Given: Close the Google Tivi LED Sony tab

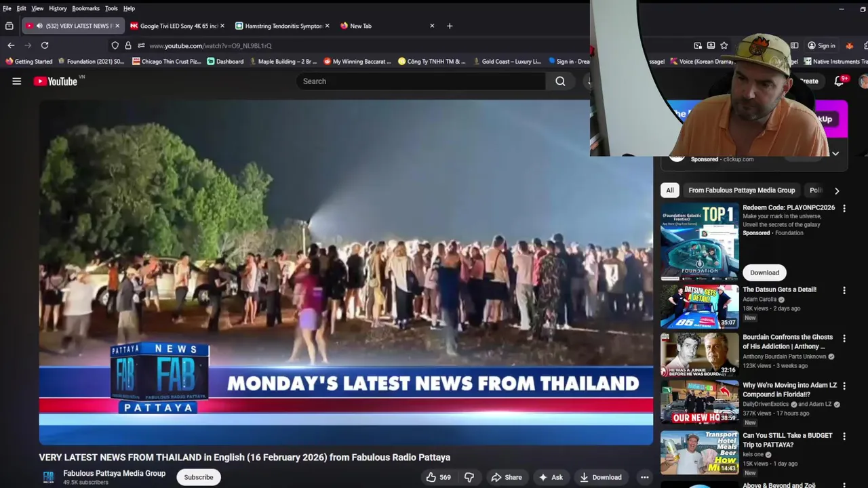Looking at the screenshot, I should 222,26.
